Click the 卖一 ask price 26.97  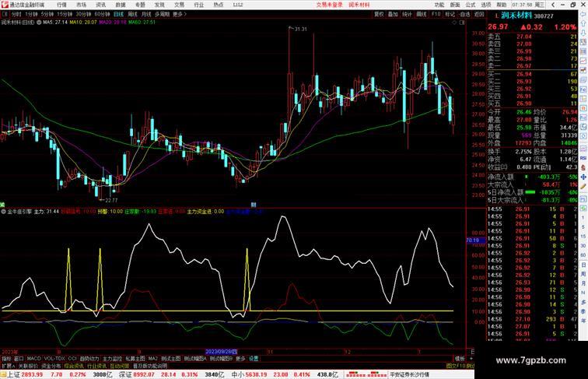pyautogui.click(x=524, y=66)
